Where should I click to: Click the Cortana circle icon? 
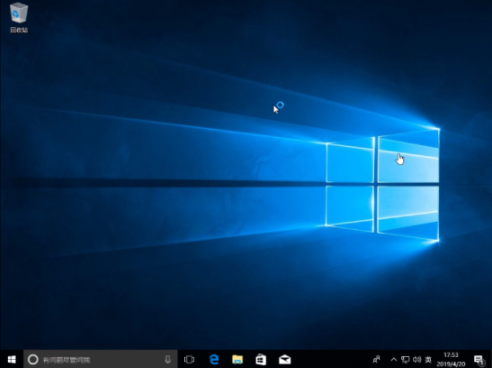click(33, 360)
